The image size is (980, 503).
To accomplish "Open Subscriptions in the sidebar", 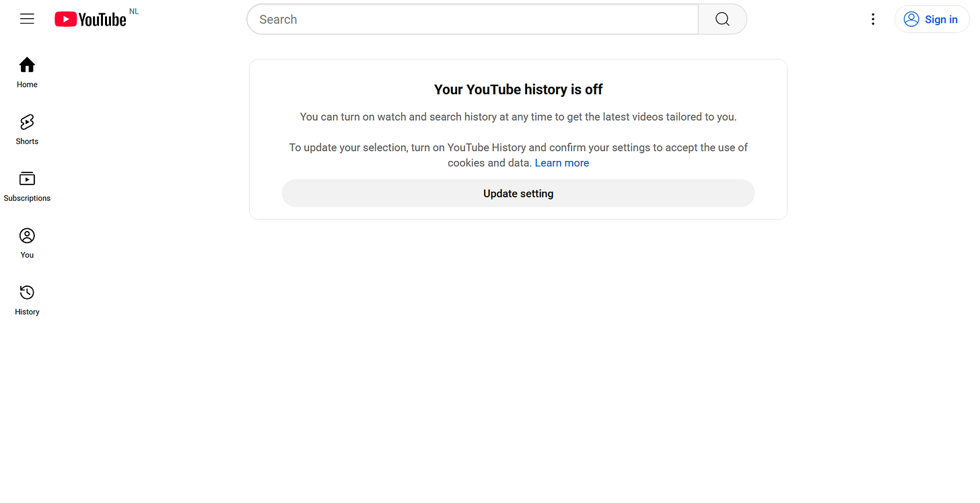I will (27, 187).
